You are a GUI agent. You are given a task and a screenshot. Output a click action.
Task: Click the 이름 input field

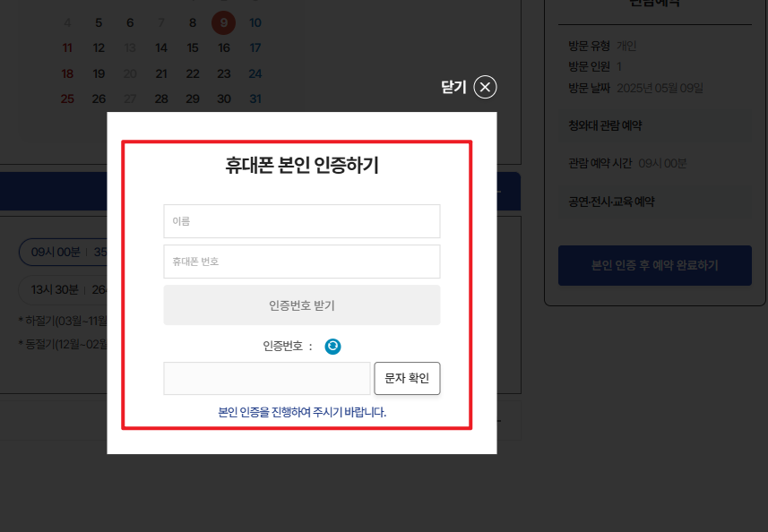(301, 221)
